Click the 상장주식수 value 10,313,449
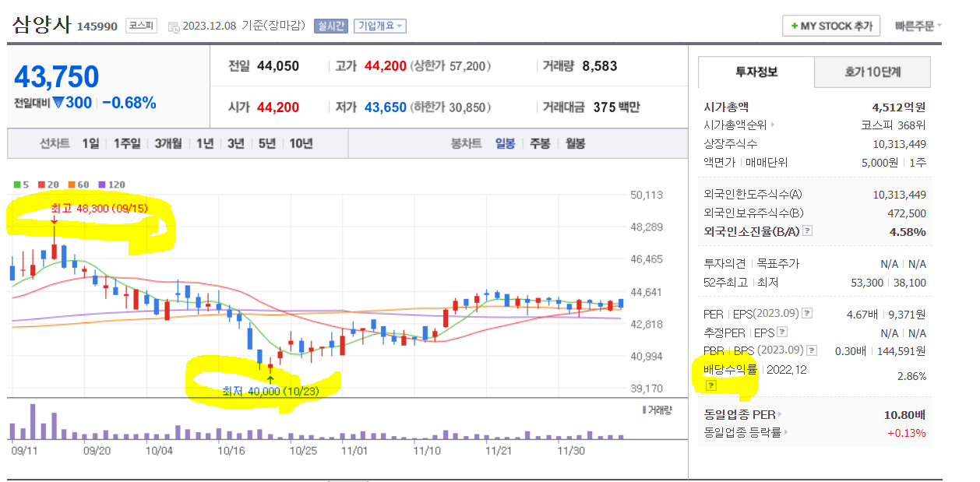The height and width of the screenshot is (482, 980). [900, 144]
